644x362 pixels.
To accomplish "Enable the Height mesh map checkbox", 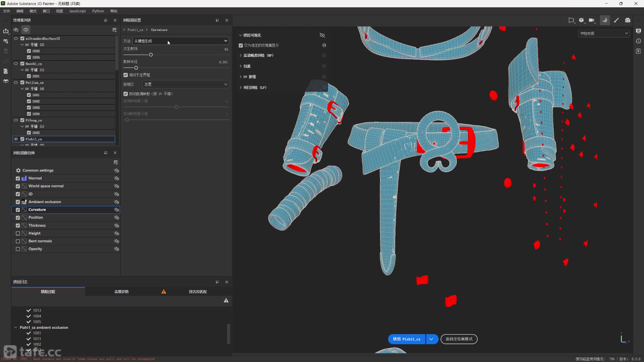I will [x=18, y=233].
